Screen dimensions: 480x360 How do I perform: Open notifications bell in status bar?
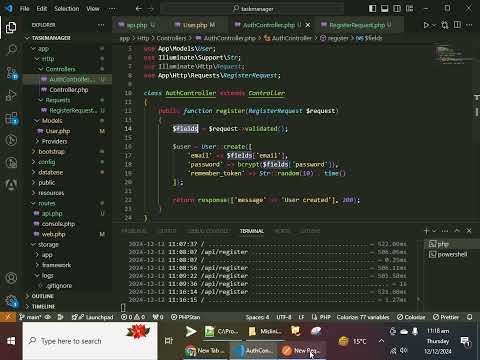click(470, 317)
